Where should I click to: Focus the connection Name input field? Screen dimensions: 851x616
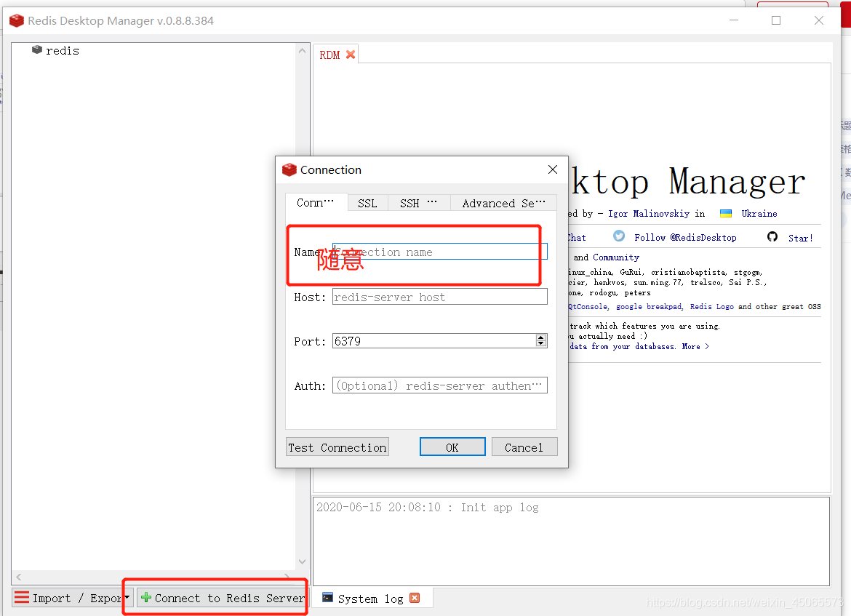(439, 252)
